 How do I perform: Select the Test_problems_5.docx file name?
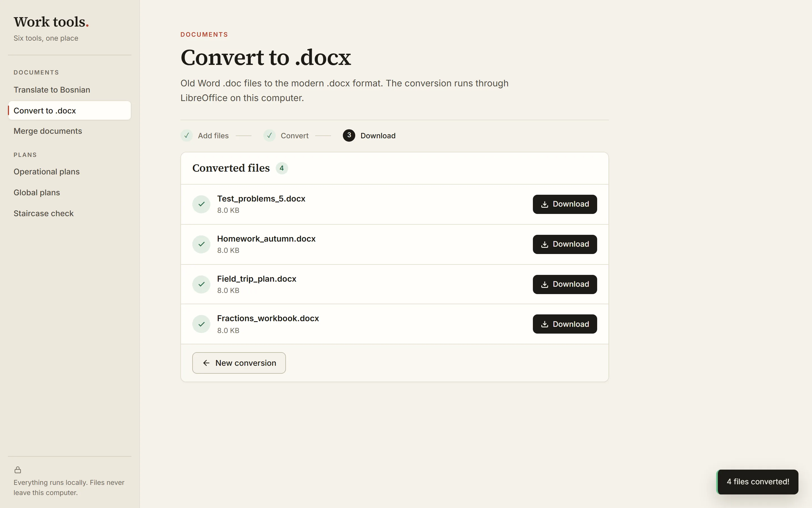click(261, 199)
